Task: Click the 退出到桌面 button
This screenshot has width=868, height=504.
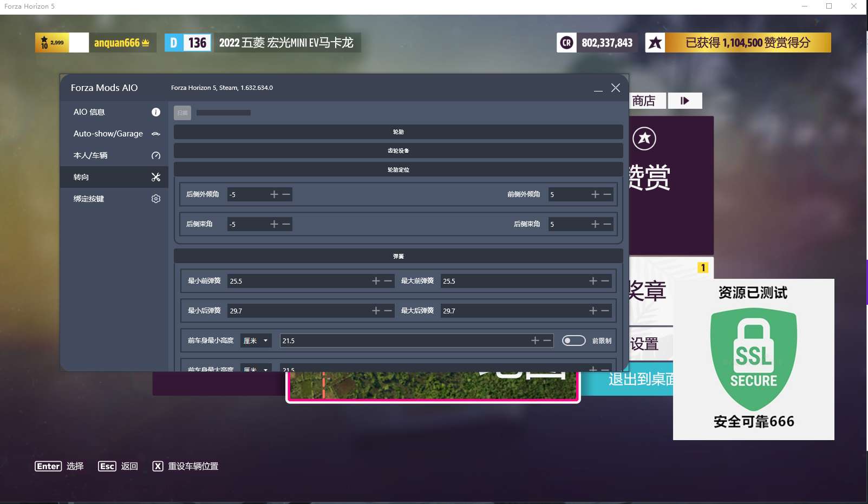Action: pos(627,379)
